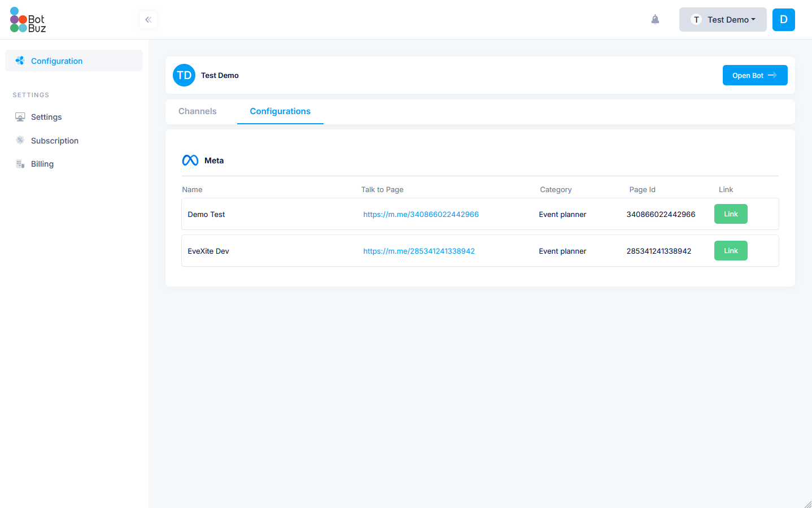The image size is (812, 508).
Task: Click the Settings monitor icon
Action: point(20,117)
